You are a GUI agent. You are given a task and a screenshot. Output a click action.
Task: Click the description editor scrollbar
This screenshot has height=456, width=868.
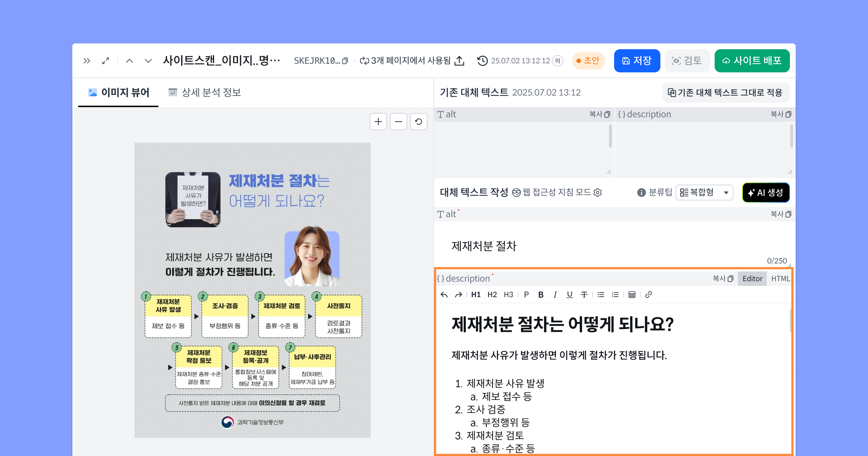(x=791, y=321)
